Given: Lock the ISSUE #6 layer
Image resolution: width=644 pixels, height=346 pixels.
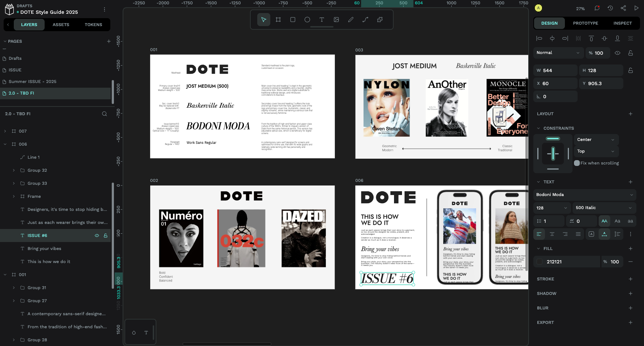Looking at the screenshot, I should (x=106, y=235).
